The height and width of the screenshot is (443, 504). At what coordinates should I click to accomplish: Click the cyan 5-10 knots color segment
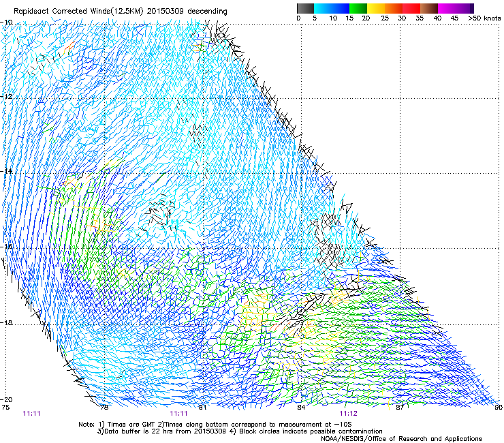pyautogui.click(x=323, y=8)
